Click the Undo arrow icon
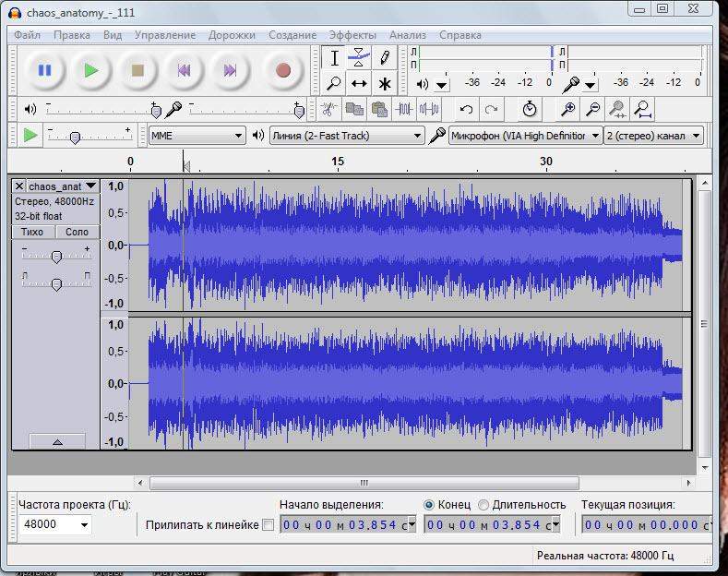728x576 pixels. coord(466,109)
